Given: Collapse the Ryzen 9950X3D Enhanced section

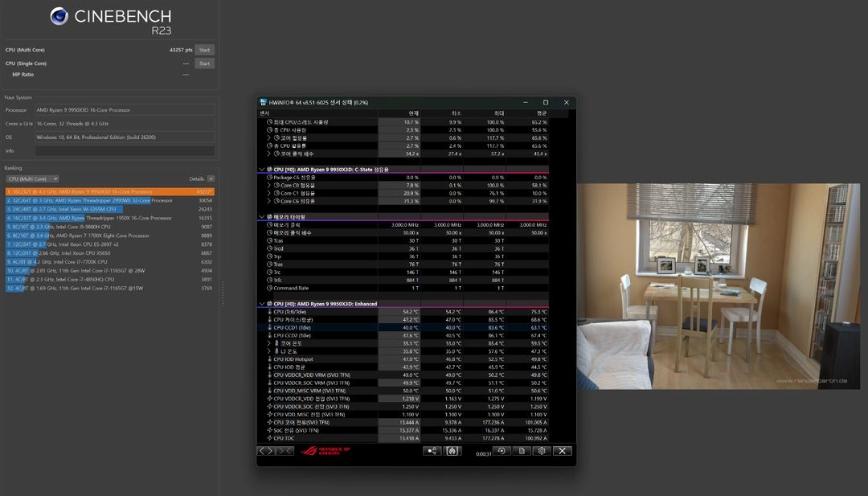Looking at the screenshot, I should [262, 304].
